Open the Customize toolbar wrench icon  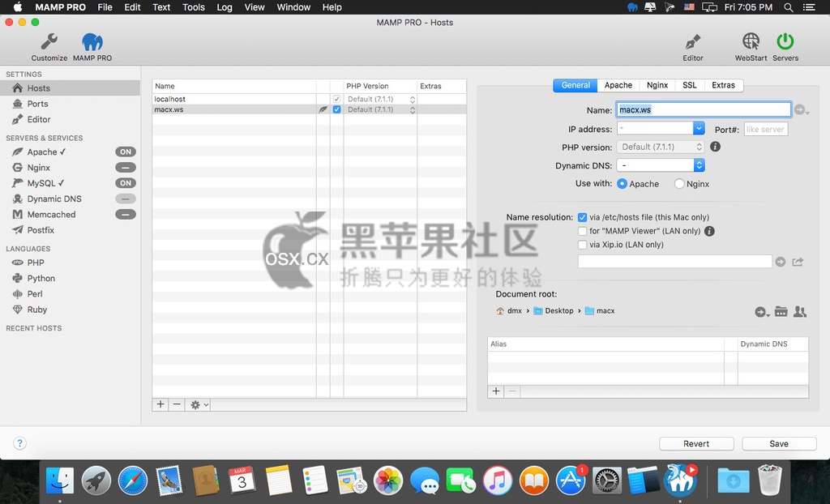click(x=49, y=42)
